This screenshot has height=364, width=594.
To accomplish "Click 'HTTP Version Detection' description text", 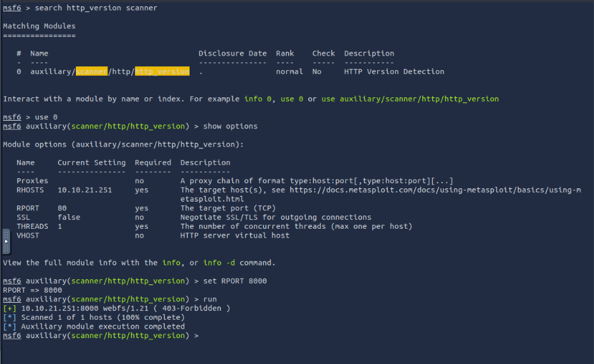I will tap(394, 71).
